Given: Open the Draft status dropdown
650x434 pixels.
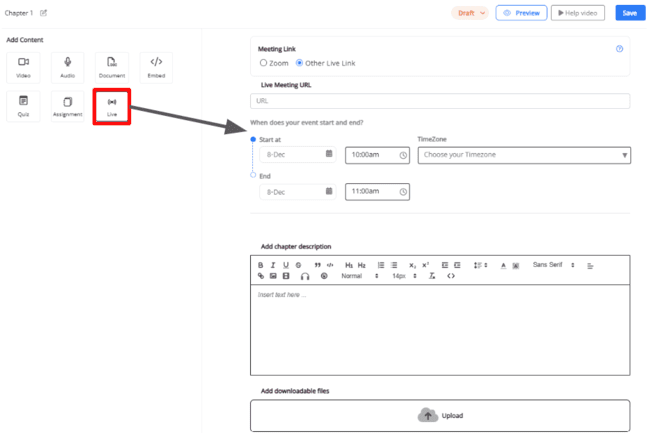Looking at the screenshot, I should 470,13.
